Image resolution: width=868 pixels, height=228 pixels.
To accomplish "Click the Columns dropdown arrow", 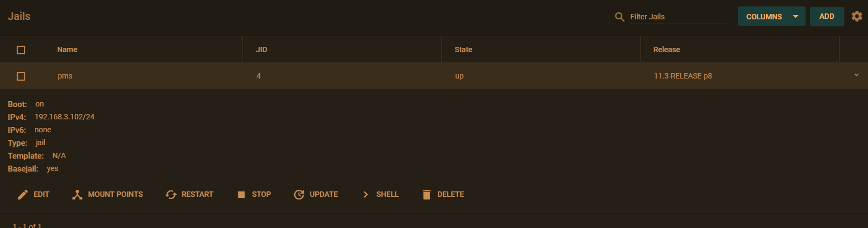I will [x=795, y=17].
